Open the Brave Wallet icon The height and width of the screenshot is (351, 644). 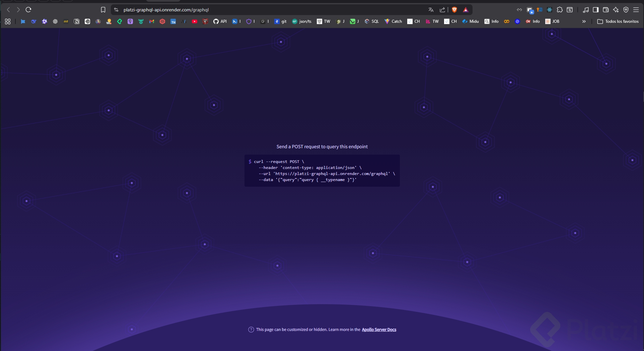(606, 10)
